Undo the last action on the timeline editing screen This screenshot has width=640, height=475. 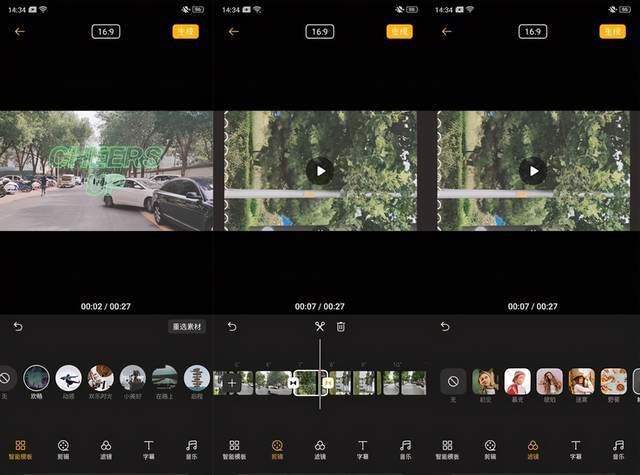tap(232, 326)
